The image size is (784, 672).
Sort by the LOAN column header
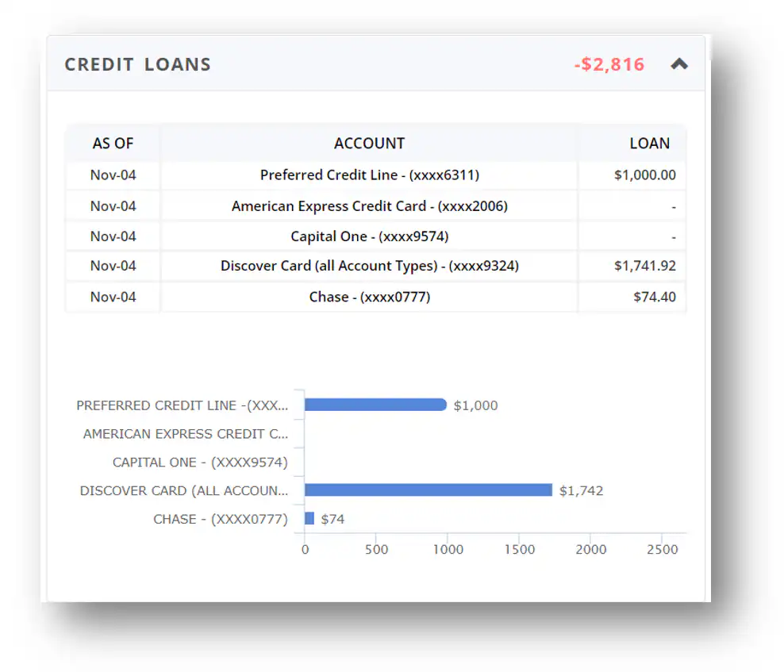click(649, 144)
